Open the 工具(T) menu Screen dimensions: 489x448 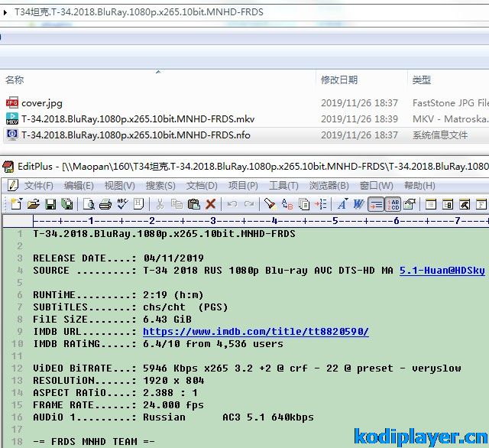click(283, 186)
